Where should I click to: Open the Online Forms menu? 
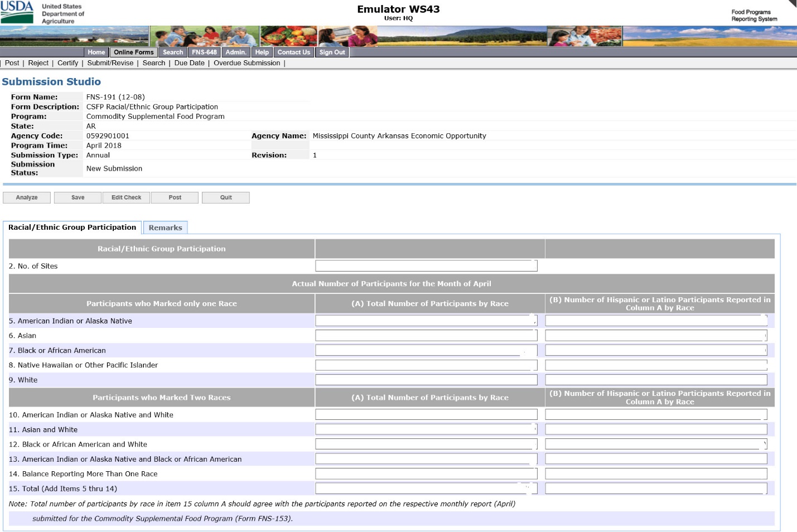[x=133, y=52]
